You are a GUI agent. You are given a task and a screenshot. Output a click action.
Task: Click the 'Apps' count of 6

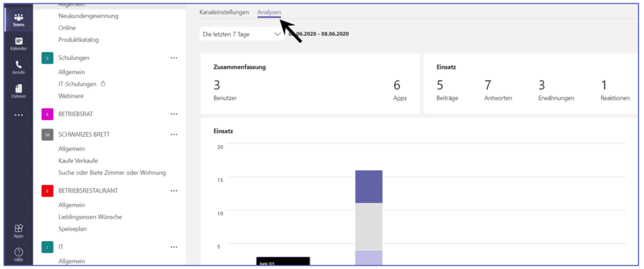397,85
